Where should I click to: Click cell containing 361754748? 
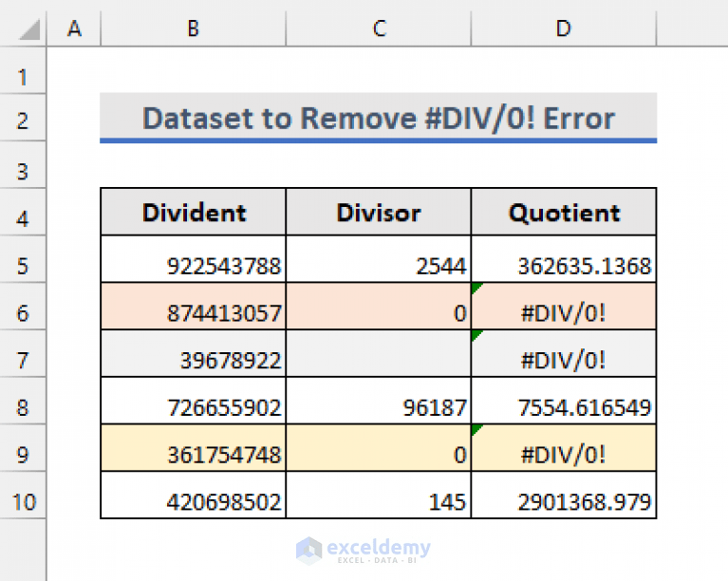tap(193, 448)
